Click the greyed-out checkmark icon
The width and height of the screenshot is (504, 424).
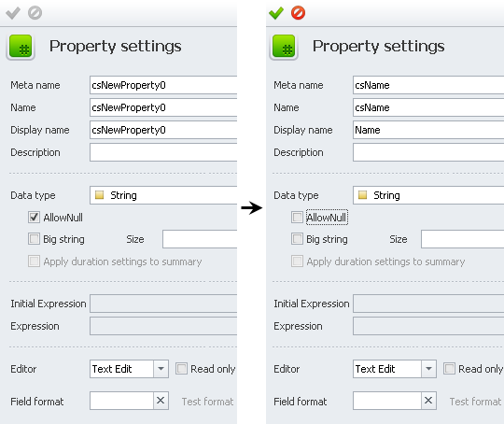point(13,13)
